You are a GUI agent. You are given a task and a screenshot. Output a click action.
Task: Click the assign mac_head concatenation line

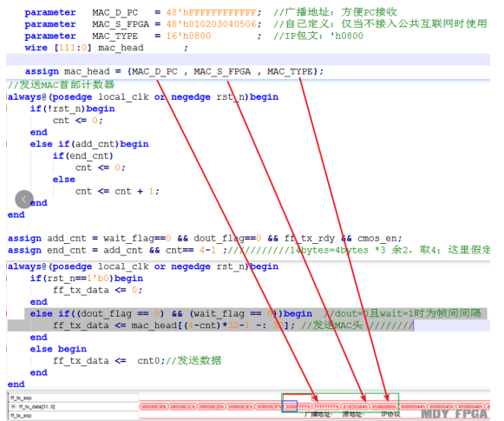point(174,71)
